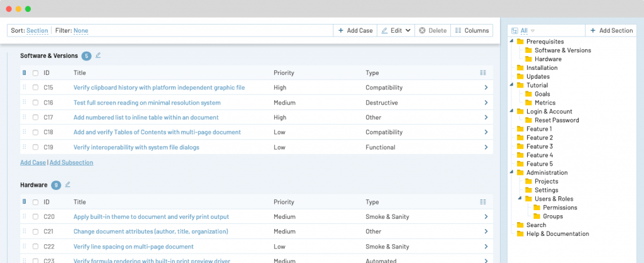Select Feature 3 in section tree
The image size is (644, 263).
click(540, 147)
